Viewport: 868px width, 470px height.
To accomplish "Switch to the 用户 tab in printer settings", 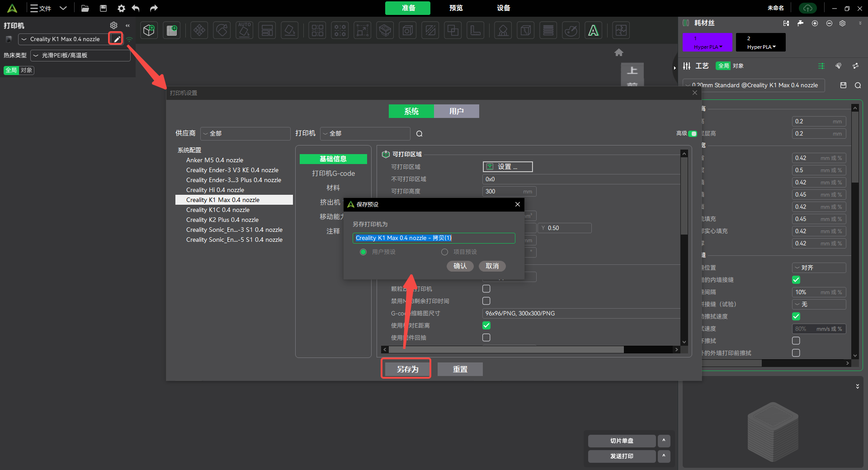I will click(x=457, y=111).
